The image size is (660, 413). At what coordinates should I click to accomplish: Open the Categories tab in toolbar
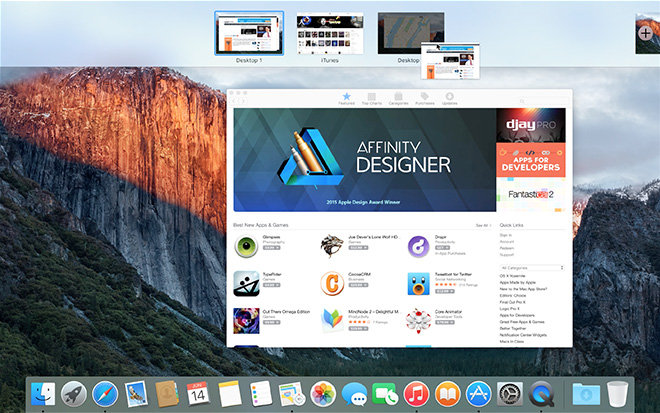click(398, 97)
